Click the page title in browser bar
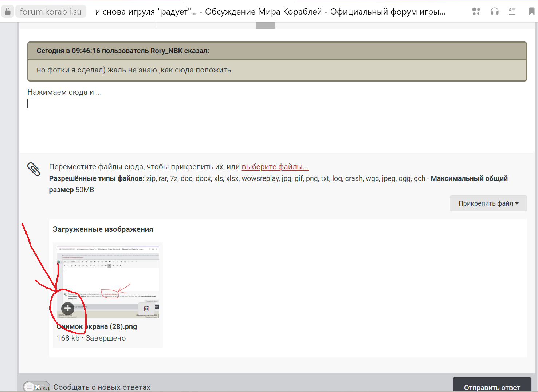Viewport: 538px width, 392px height. coord(270,12)
